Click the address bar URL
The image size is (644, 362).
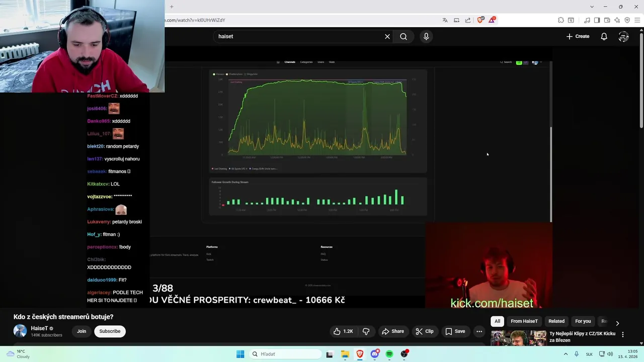[x=196, y=20]
